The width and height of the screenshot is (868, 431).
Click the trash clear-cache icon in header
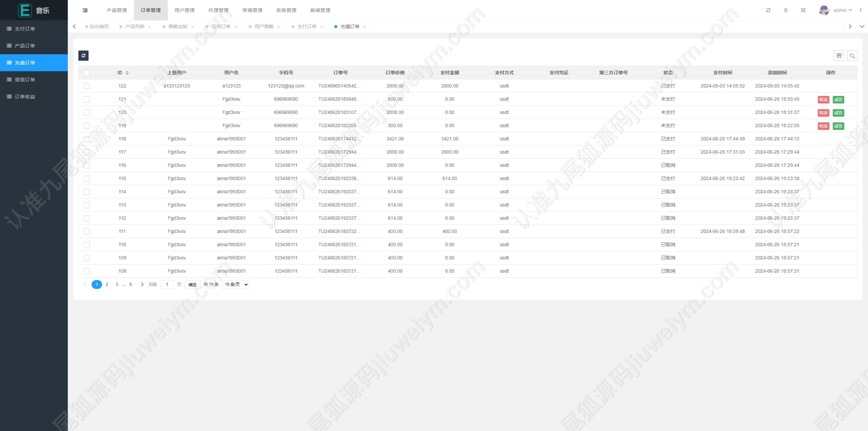[786, 10]
